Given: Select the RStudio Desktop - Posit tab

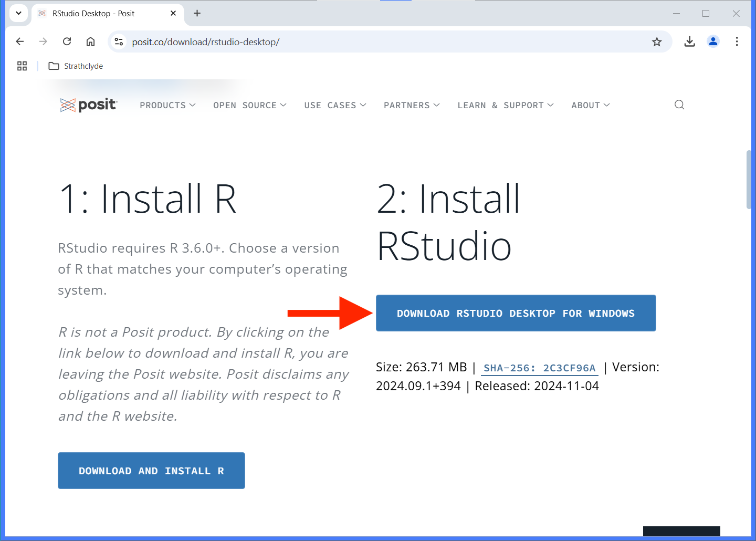Looking at the screenshot, I should pos(108,13).
